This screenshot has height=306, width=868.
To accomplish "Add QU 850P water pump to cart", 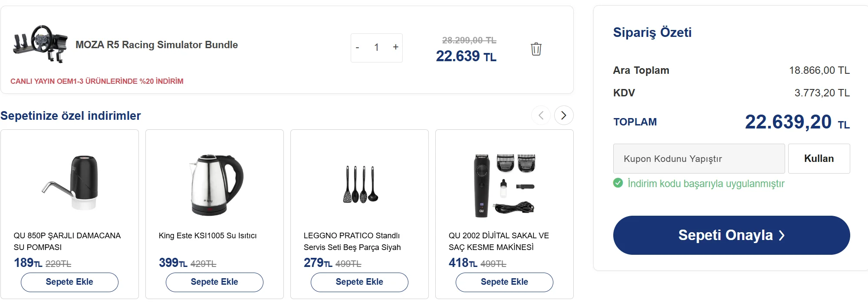I will pyautogui.click(x=69, y=282).
